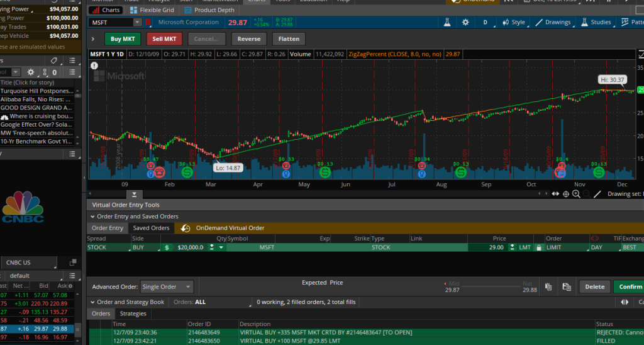Open the DAY time-in-force dropdown
The image size is (644, 345).
tap(605, 247)
